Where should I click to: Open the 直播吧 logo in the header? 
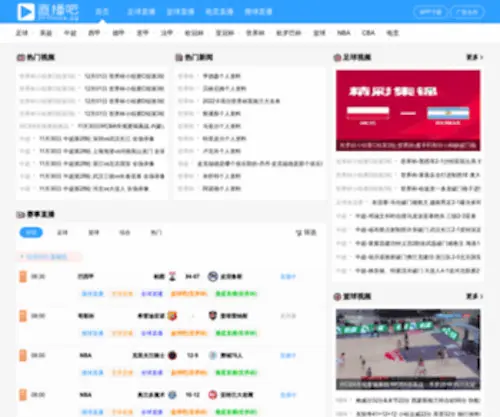click(48, 12)
